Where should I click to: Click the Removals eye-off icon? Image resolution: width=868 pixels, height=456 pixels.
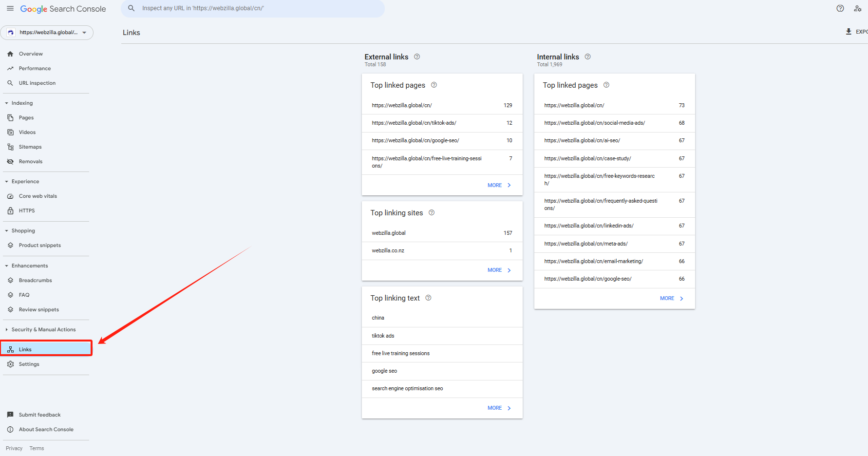coord(10,162)
